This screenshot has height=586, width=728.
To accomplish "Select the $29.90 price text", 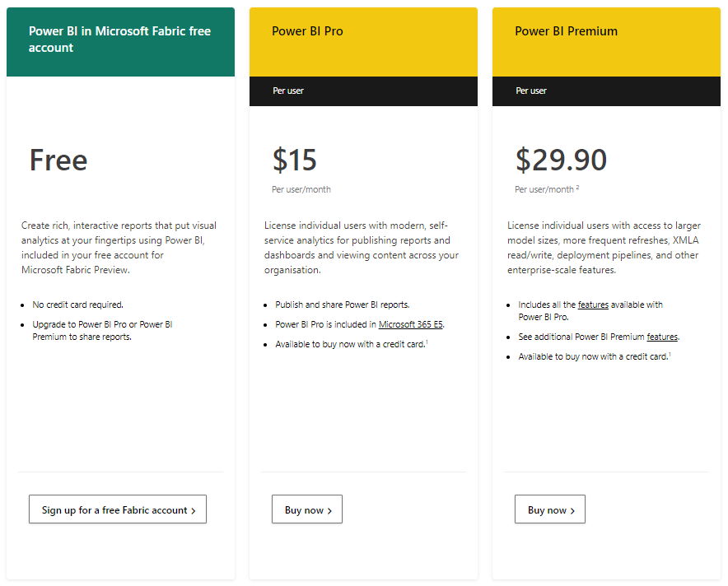I will point(560,160).
